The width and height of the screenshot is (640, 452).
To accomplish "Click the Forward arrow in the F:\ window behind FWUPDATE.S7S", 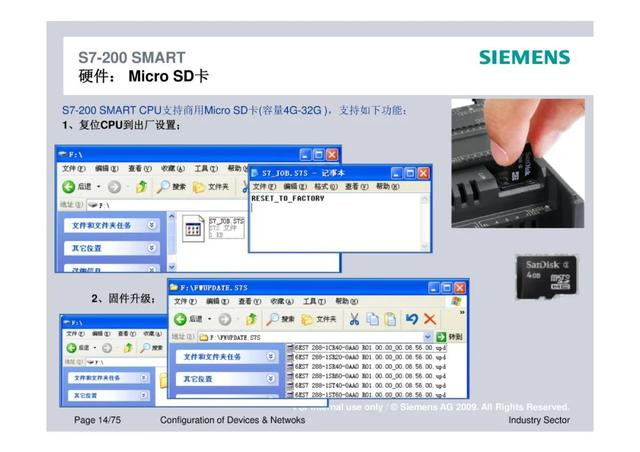I will pyautogui.click(x=107, y=347).
